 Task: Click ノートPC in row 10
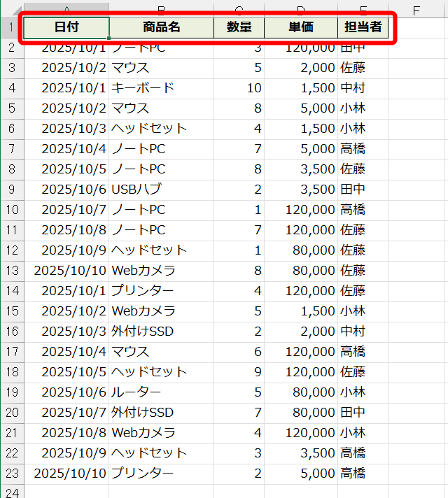click(162, 210)
